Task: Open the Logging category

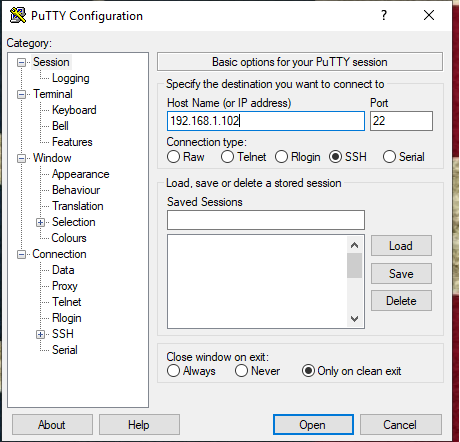Action: 71,78
